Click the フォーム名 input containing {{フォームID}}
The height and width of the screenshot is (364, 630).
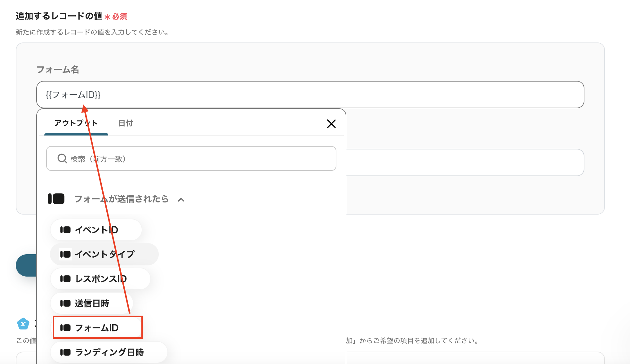coord(310,95)
